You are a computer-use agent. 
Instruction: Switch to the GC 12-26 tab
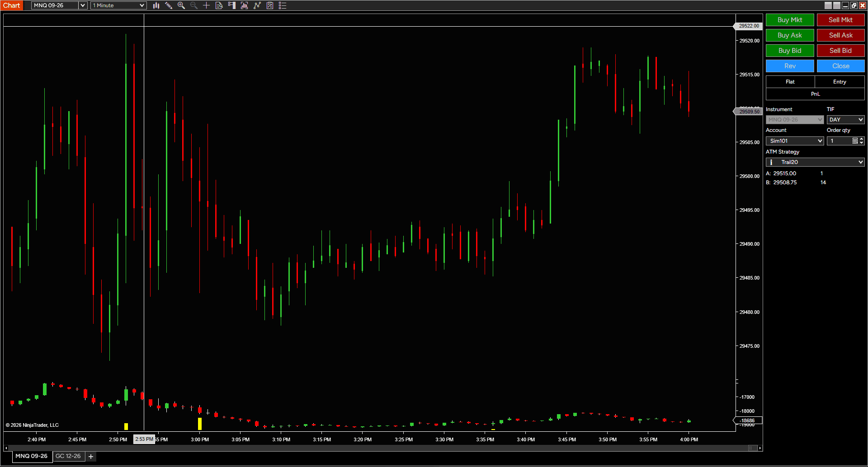[68, 456]
